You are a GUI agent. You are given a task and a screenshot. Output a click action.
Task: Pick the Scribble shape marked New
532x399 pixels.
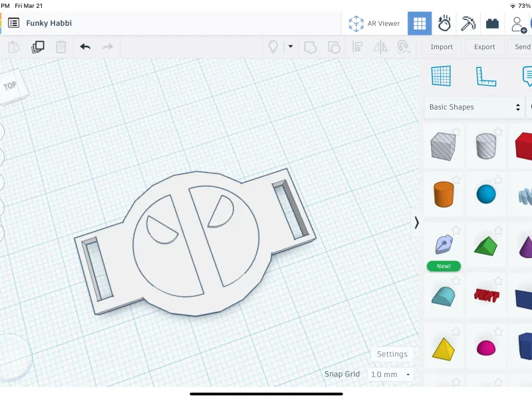pos(444,245)
